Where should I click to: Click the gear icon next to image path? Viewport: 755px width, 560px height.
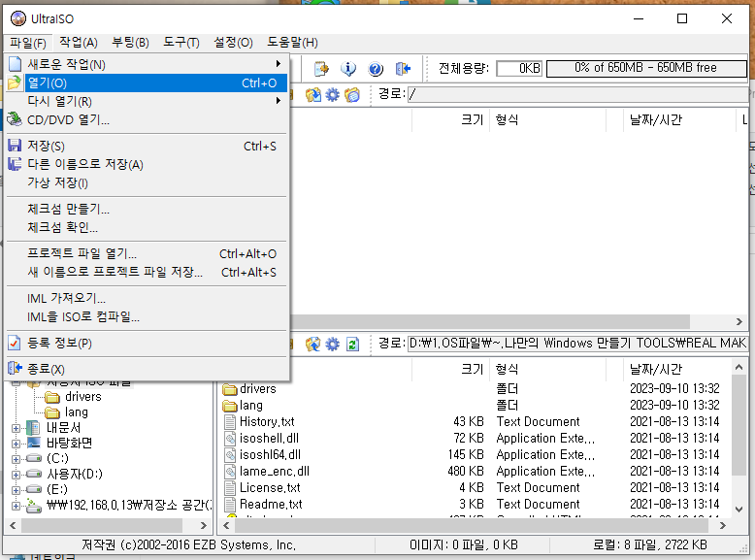click(332, 95)
